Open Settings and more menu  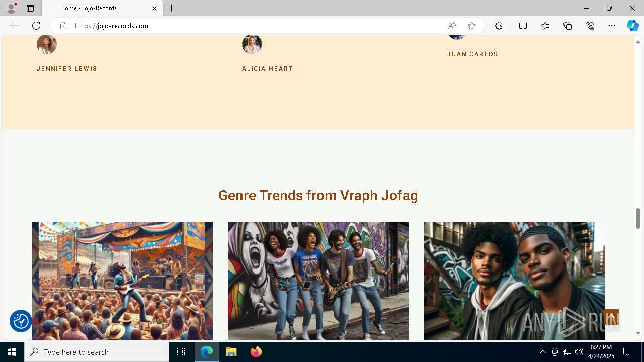pyautogui.click(x=612, y=26)
